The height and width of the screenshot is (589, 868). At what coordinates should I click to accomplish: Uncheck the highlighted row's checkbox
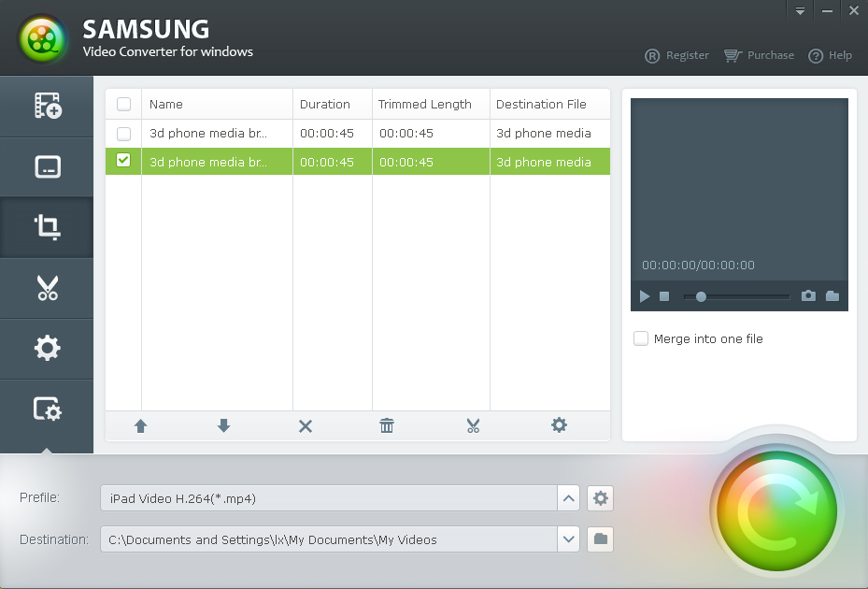click(x=123, y=161)
